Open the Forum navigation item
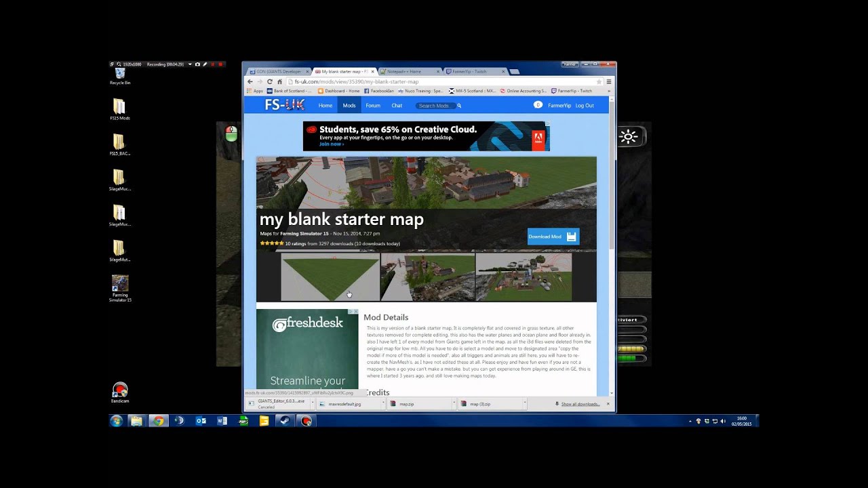 373,106
